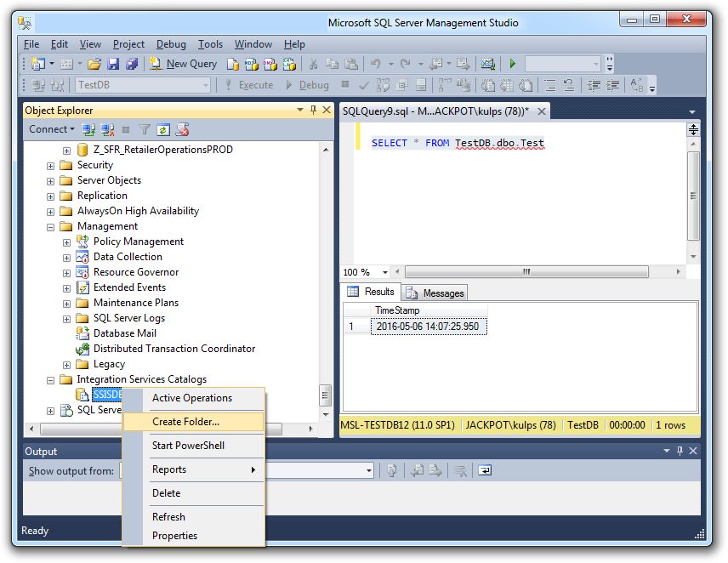Choose Create Folder... from the context menu
Image resolution: width=728 pixels, height=563 pixels.
(x=194, y=422)
